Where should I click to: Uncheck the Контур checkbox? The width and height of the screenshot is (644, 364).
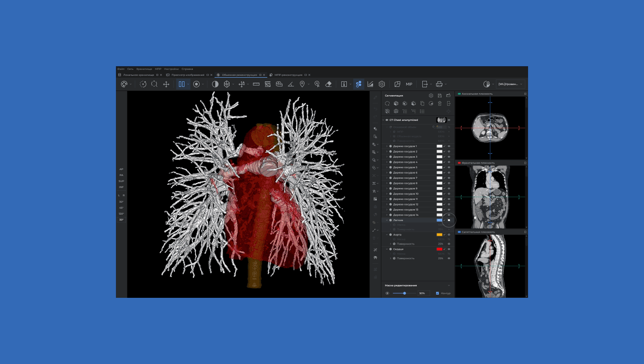click(x=437, y=293)
